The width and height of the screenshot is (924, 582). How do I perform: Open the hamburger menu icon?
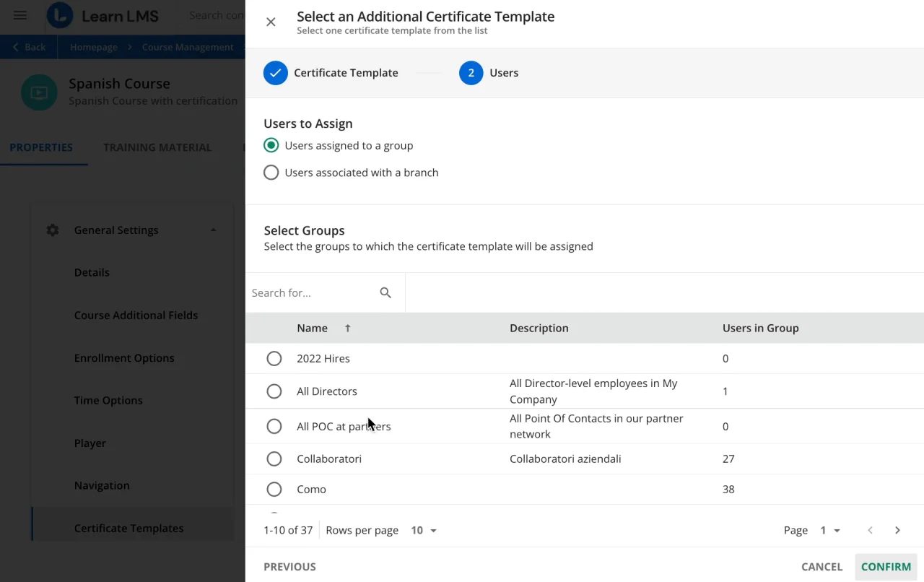pos(20,15)
